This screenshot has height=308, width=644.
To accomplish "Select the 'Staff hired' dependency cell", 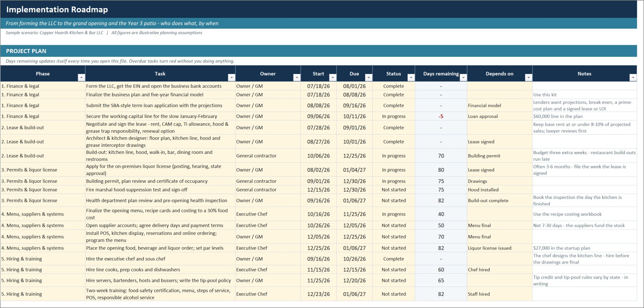I will point(500,294).
